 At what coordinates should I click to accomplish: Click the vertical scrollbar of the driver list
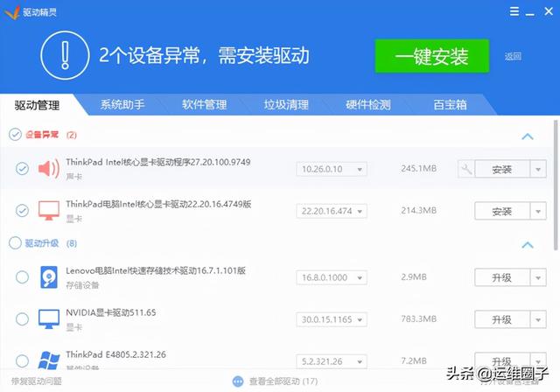556,185
